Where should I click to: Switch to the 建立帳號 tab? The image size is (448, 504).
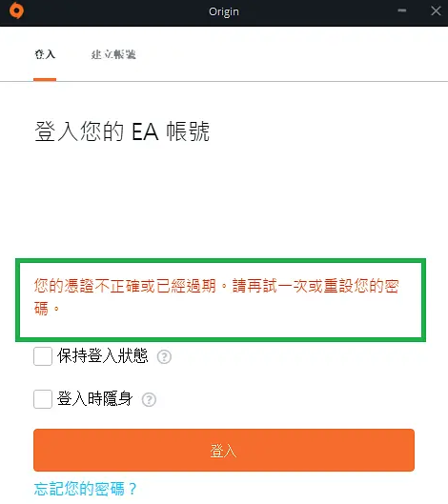pyautogui.click(x=113, y=54)
